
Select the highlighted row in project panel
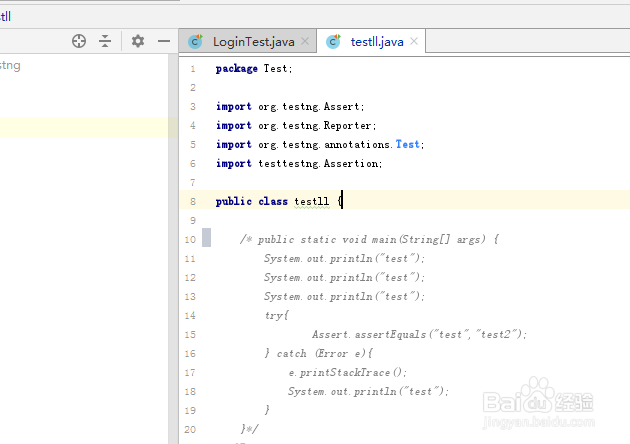(x=89, y=127)
